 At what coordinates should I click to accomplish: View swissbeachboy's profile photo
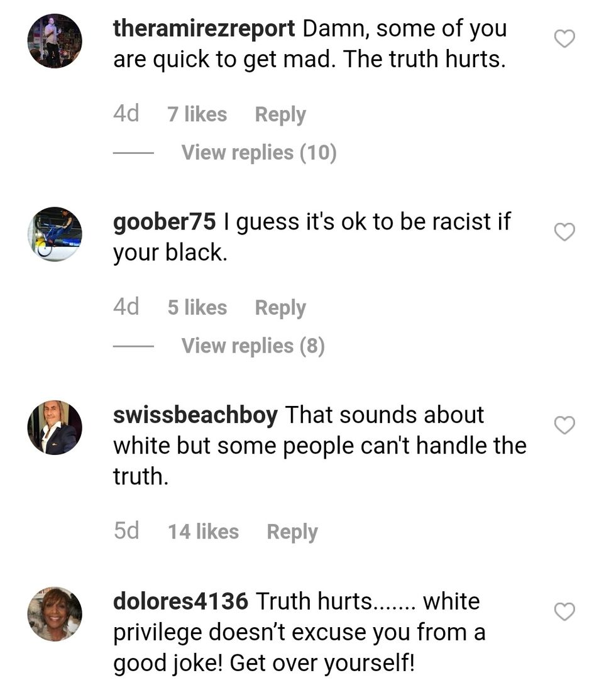pyautogui.click(x=55, y=427)
